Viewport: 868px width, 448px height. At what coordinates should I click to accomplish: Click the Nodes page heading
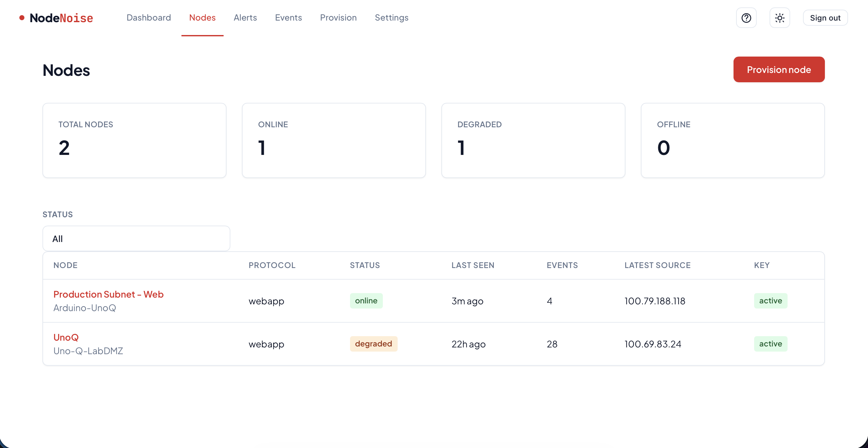(x=66, y=70)
